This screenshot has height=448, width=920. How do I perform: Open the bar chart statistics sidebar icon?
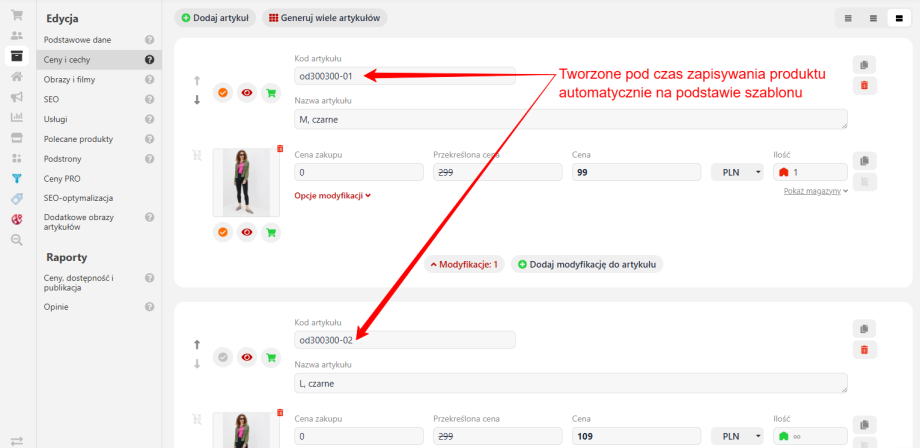pyautogui.click(x=17, y=117)
